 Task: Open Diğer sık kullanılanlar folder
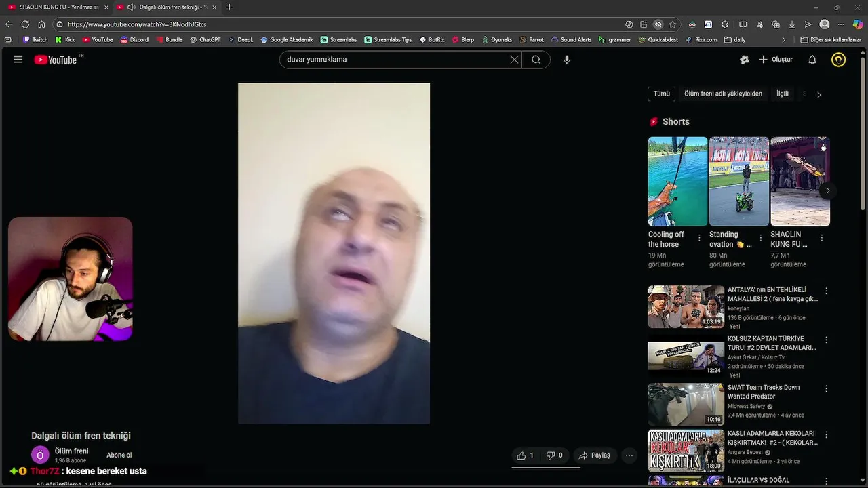831,40
